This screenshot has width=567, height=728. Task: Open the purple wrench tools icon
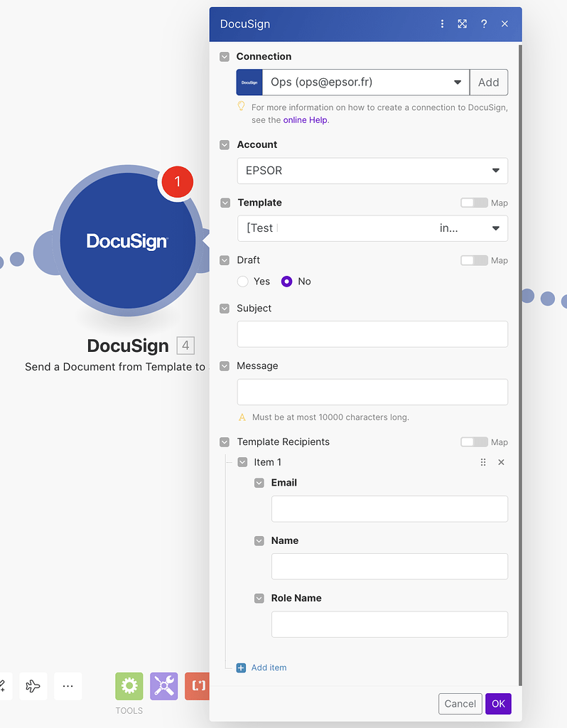[164, 686]
